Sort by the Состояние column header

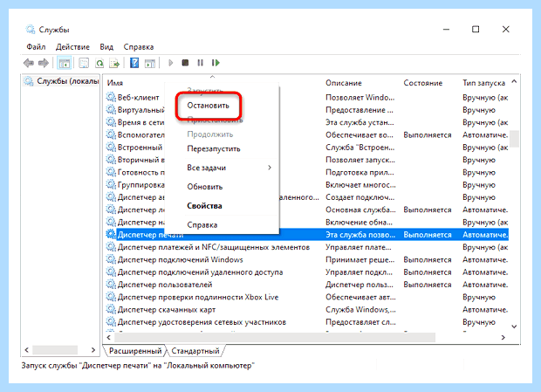click(x=423, y=83)
